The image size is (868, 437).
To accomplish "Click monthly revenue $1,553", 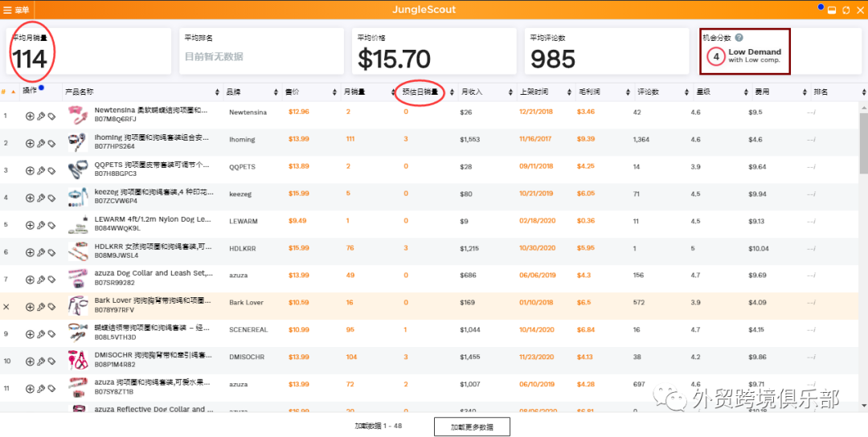I will (x=470, y=140).
